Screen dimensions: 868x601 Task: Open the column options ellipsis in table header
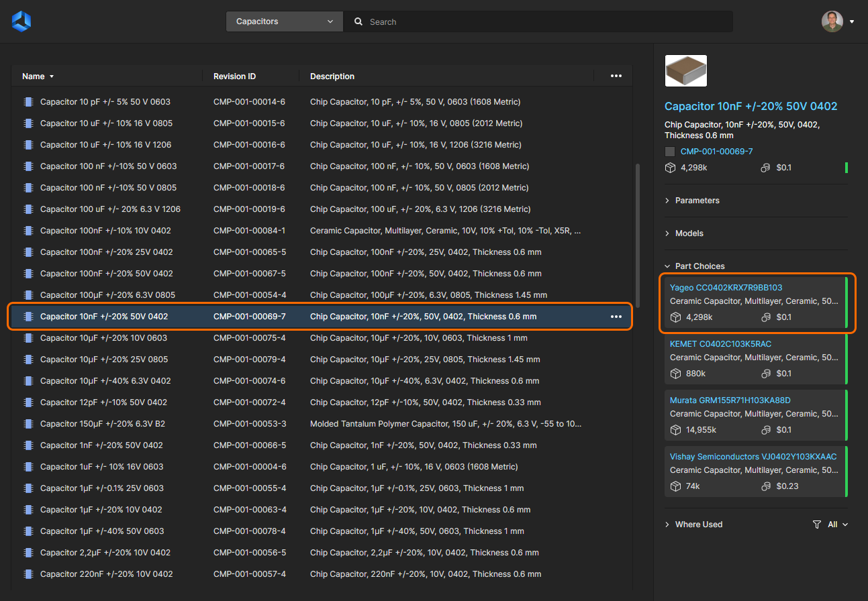(616, 76)
